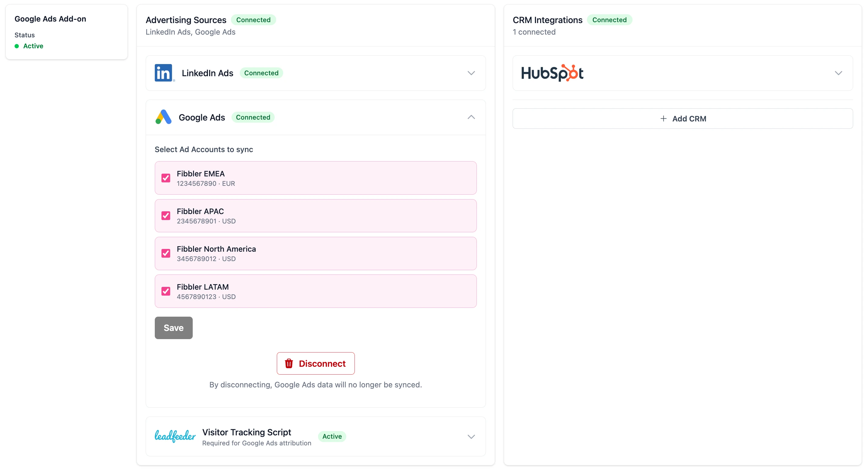Viewport: 868px width, 473px height.
Task: Click the trash icon in the Disconnect button
Action: point(289,363)
